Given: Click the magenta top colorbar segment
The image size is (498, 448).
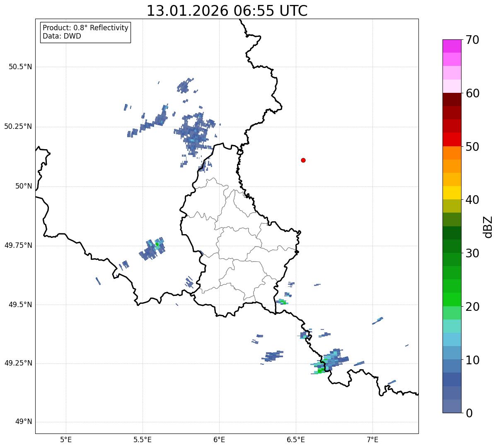Looking at the screenshot, I should 452,46.
